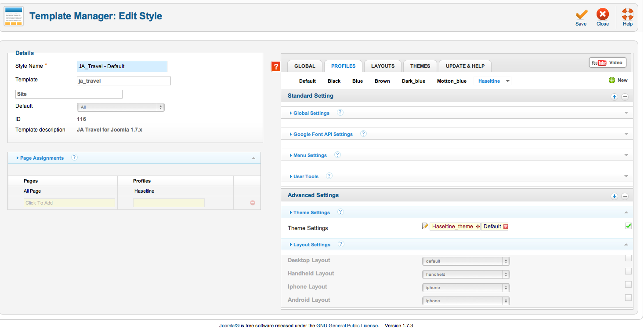Click help icon beside Menu Settings

[x=337, y=155]
